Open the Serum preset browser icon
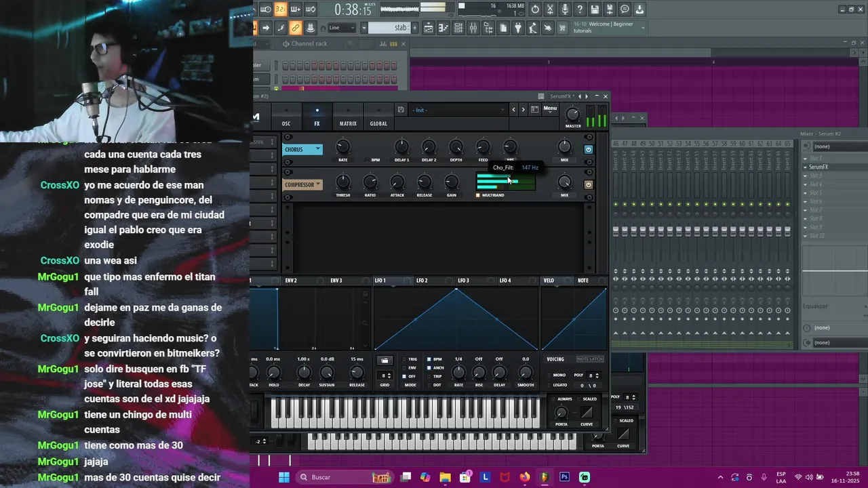 (x=534, y=109)
